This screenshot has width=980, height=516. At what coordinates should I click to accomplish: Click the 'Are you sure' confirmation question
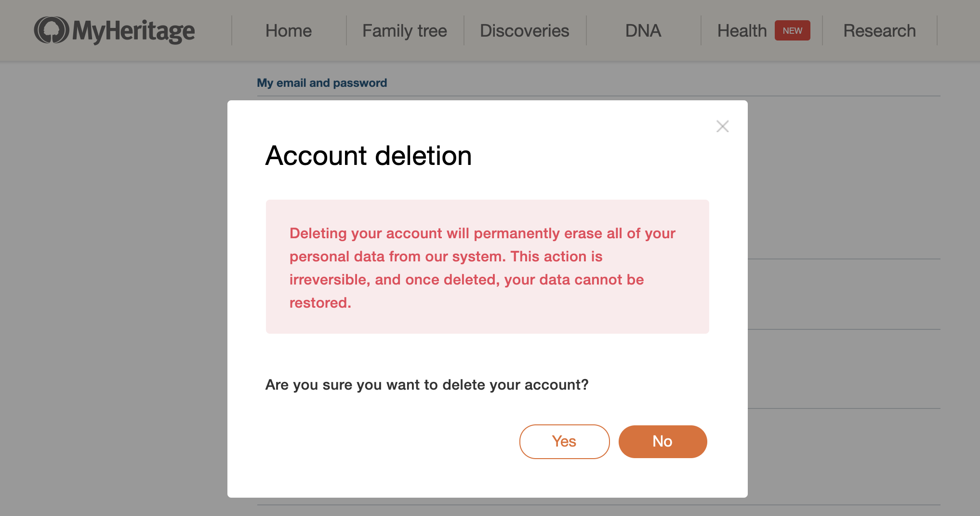427,385
